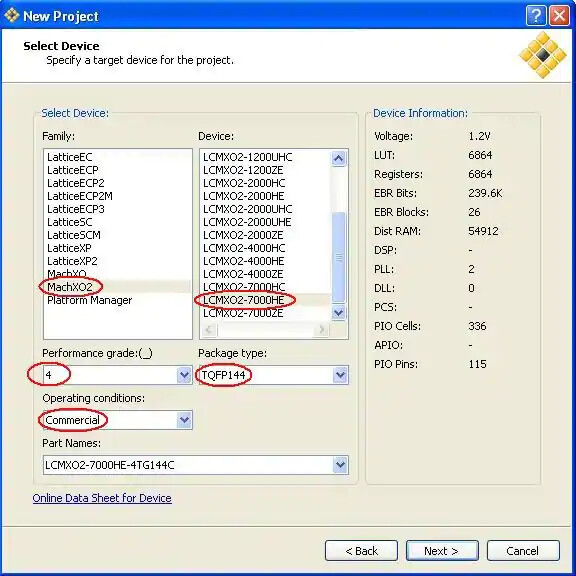The height and width of the screenshot is (576, 576).
Task: Choose device LCMXO2-4000HE
Action: pyautogui.click(x=244, y=261)
